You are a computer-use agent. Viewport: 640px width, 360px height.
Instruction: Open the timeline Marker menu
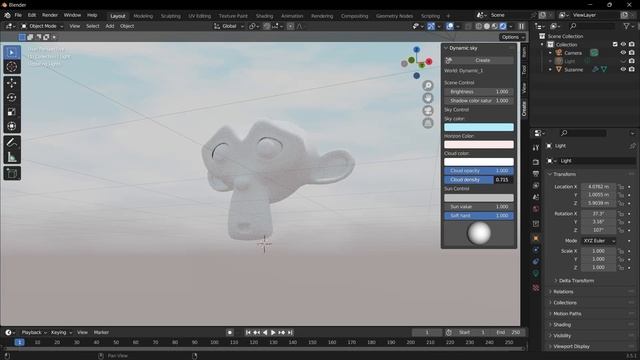point(101,333)
